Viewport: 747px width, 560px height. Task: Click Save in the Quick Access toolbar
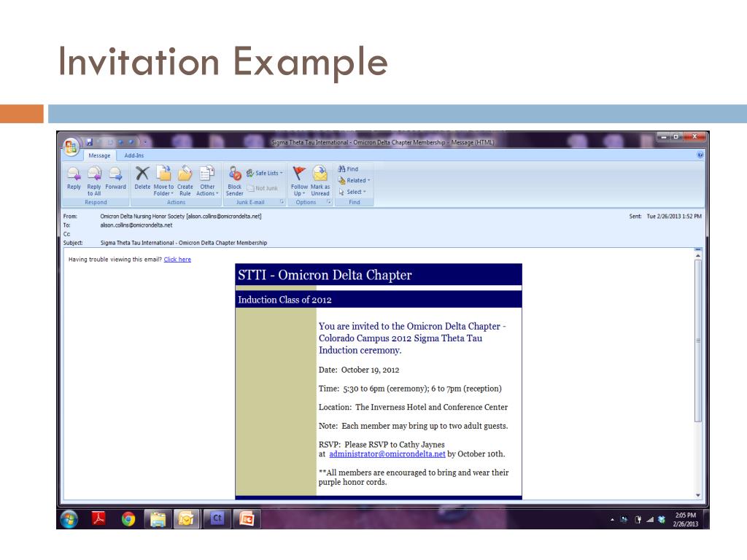point(89,142)
